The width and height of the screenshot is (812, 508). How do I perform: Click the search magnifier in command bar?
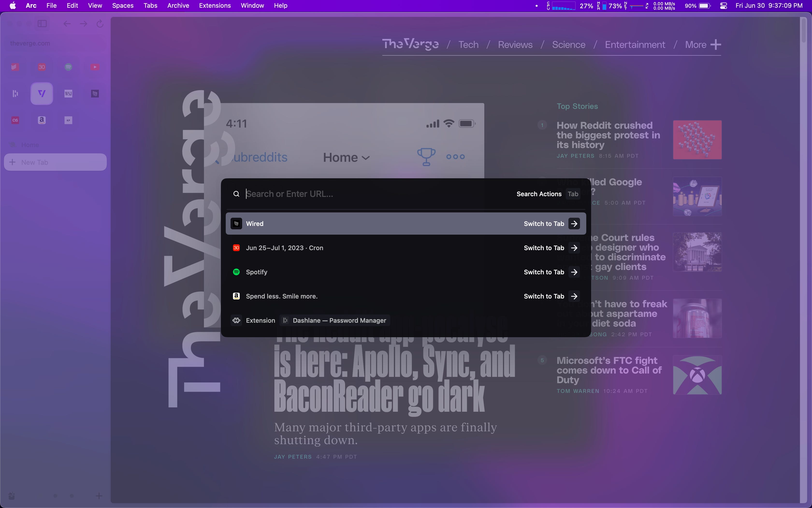pyautogui.click(x=236, y=194)
